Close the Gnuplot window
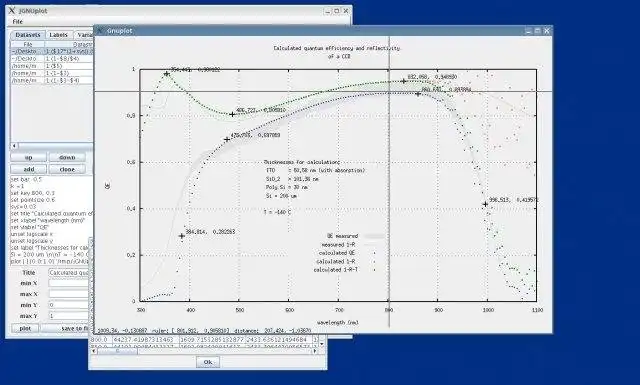640x385 pixels. (x=547, y=31)
